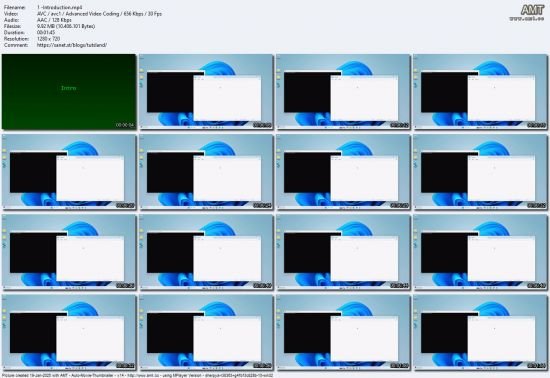Click the Filesize: label
Screen dimensions: 550x378
click(13, 26)
